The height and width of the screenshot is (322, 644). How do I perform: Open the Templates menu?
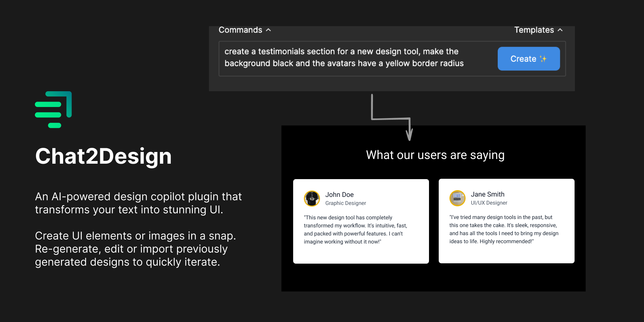534,30
